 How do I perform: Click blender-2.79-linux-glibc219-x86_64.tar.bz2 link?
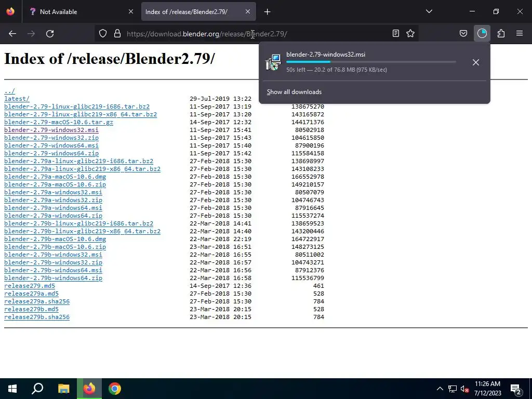81,114
